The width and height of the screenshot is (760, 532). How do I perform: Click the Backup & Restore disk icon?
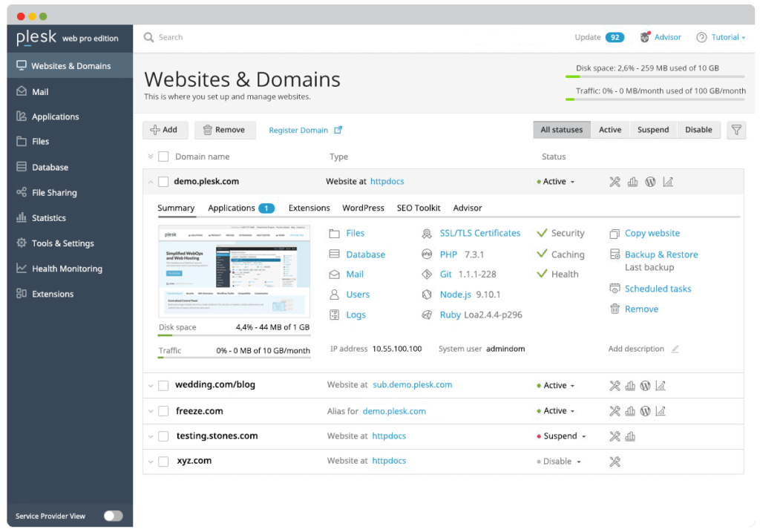[615, 254]
